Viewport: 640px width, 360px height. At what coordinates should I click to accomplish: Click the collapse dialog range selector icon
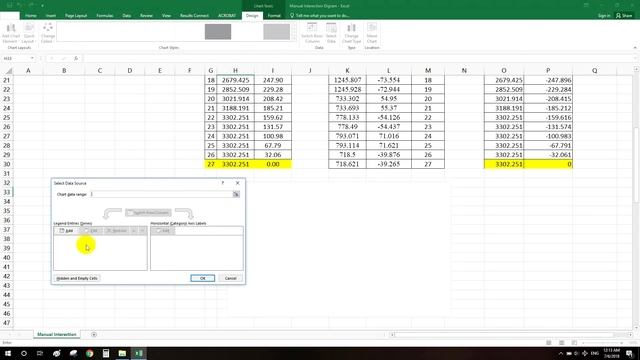pyautogui.click(x=236, y=194)
